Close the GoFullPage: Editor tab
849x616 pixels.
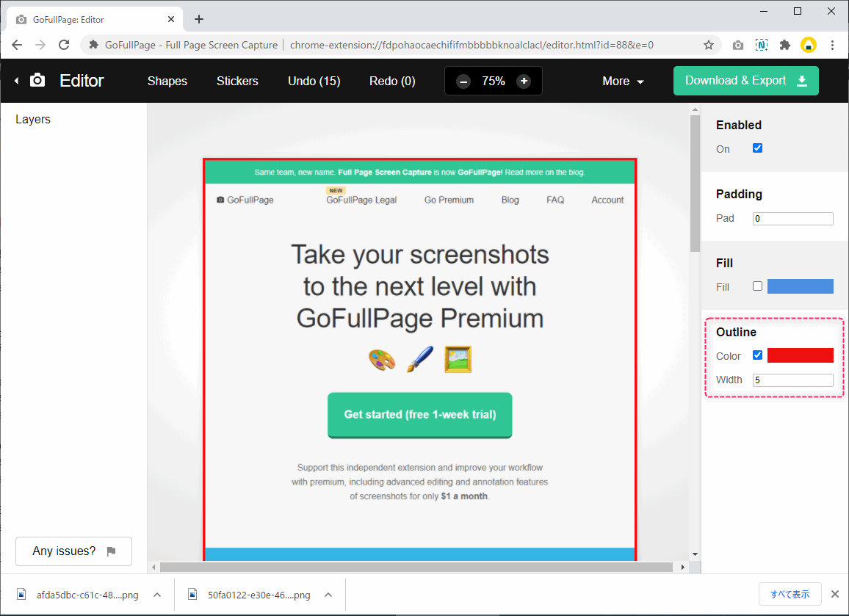(x=171, y=20)
